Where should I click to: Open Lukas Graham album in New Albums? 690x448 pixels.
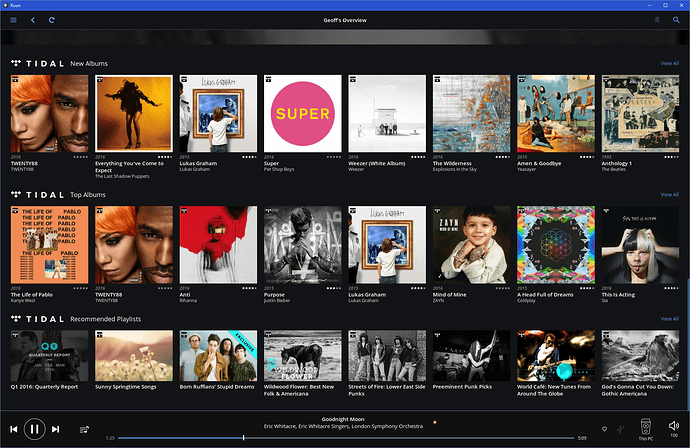click(218, 114)
